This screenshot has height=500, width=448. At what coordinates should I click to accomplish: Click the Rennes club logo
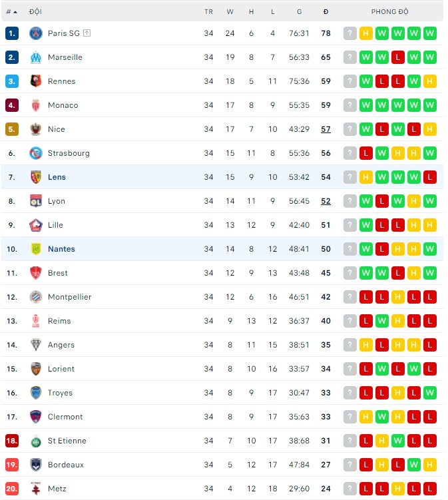(x=36, y=81)
